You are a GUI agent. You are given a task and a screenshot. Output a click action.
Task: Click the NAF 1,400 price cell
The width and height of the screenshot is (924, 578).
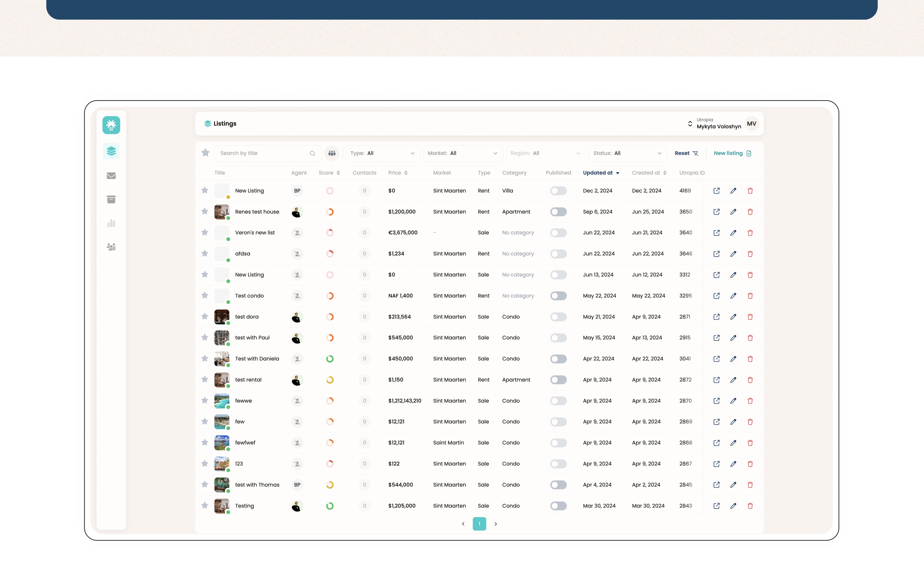pos(400,296)
